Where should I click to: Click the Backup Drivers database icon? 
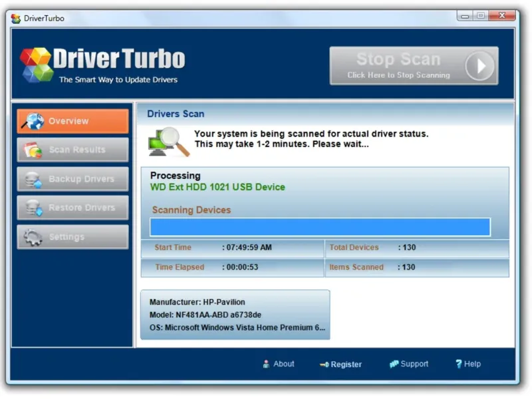(x=33, y=180)
